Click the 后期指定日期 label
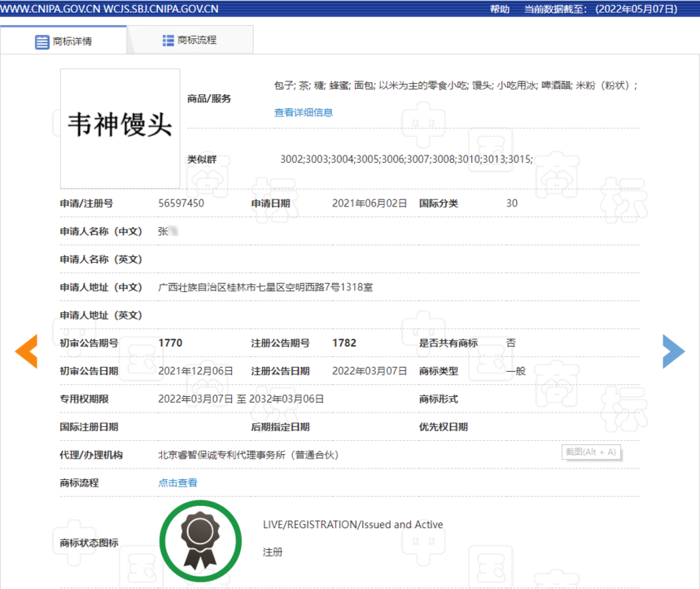The height and width of the screenshot is (589, 700). pyautogui.click(x=280, y=427)
